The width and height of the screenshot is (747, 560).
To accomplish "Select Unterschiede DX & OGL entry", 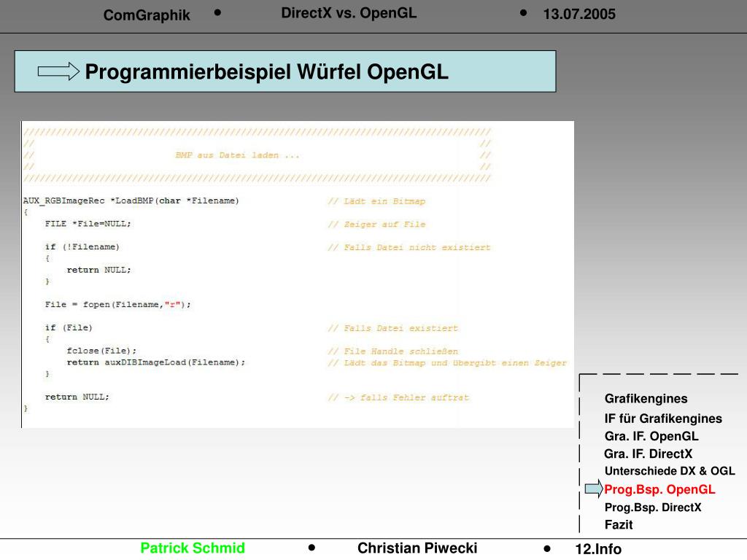I will (x=670, y=471).
